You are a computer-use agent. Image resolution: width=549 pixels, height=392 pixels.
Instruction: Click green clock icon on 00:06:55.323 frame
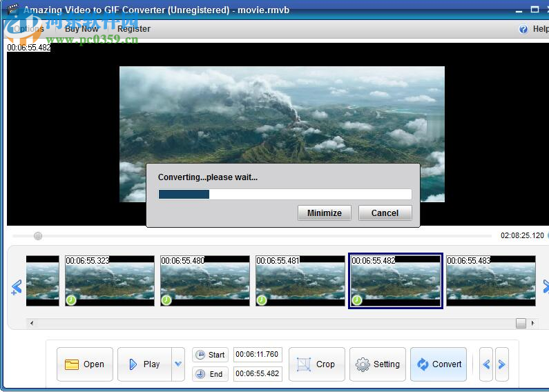pyautogui.click(x=71, y=300)
